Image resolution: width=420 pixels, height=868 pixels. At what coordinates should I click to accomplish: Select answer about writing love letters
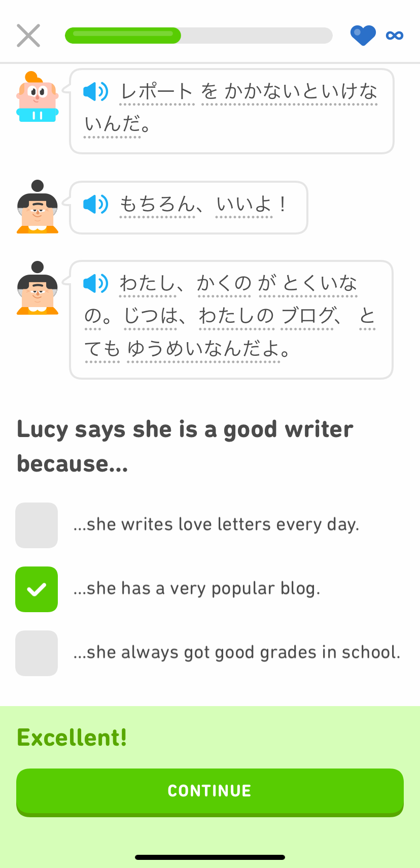37,525
